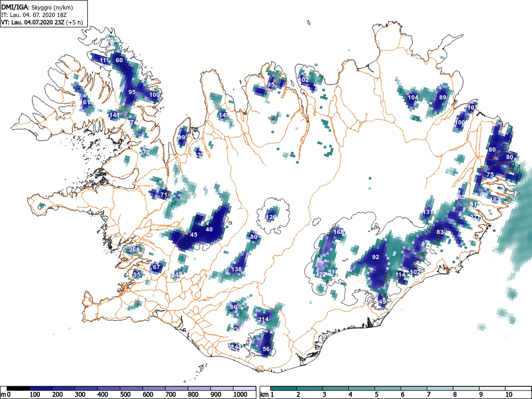Click the visibility value '83' on the map
The height and width of the screenshot is (399, 532).
pyautogui.click(x=440, y=232)
